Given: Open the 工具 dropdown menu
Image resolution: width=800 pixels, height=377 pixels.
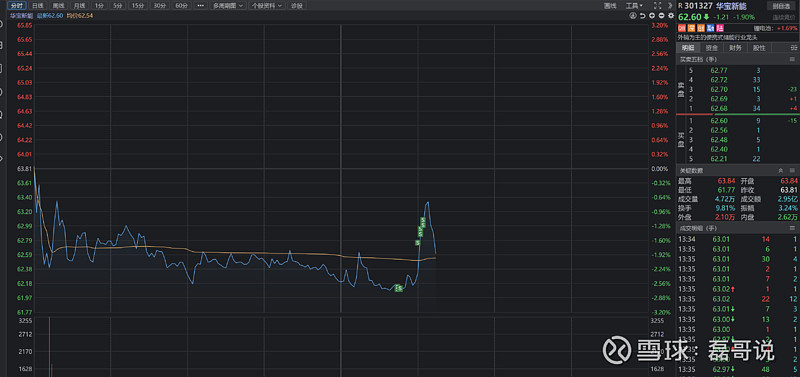Looking at the screenshot, I should tap(634, 6).
